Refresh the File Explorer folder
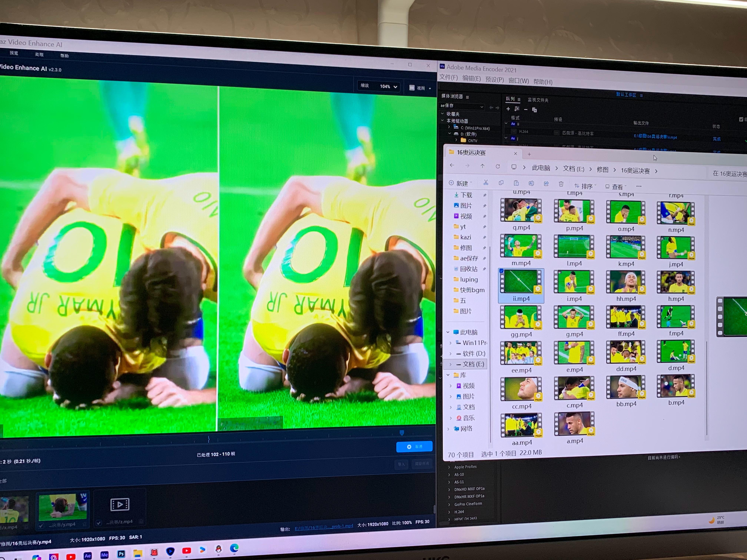This screenshot has height=560, width=747. pyautogui.click(x=498, y=166)
